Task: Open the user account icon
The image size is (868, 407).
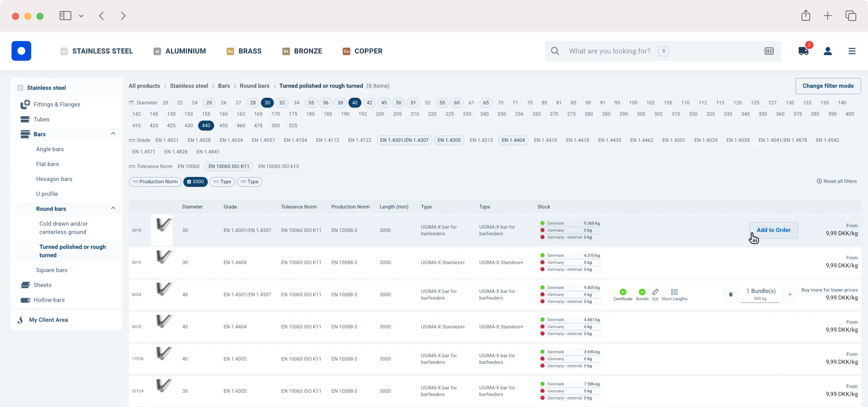Action: [828, 51]
